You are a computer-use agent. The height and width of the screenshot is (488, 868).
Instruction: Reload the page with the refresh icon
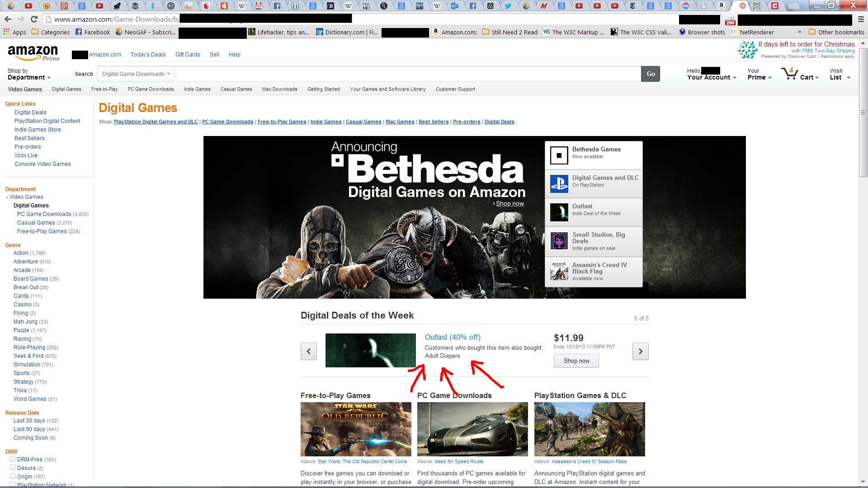point(34,19)
